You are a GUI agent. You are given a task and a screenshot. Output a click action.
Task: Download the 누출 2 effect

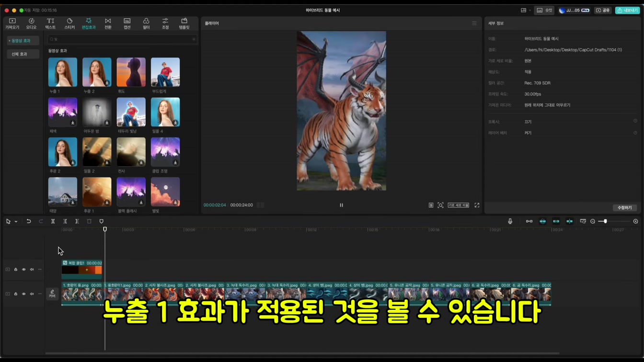pos(107,83)
